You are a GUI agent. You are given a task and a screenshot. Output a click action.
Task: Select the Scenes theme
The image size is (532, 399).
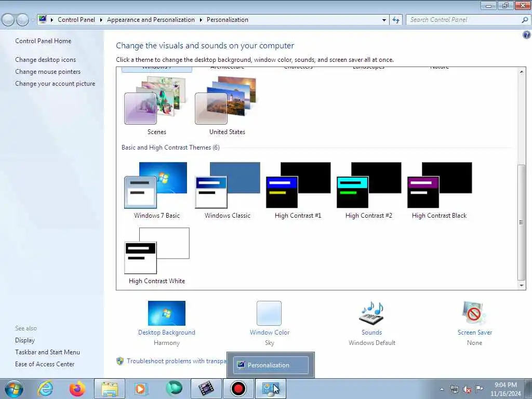[x=156, y=105]
